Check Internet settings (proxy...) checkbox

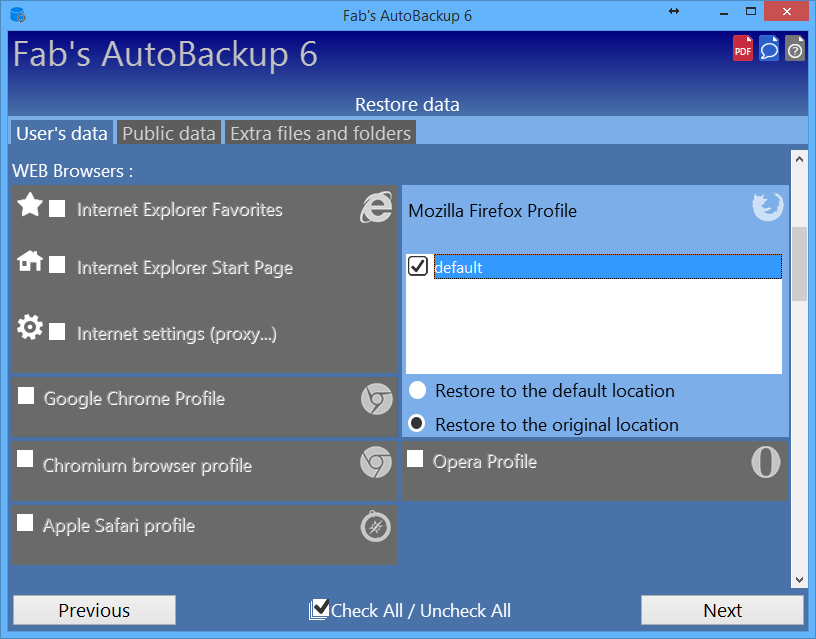(57, 331)
